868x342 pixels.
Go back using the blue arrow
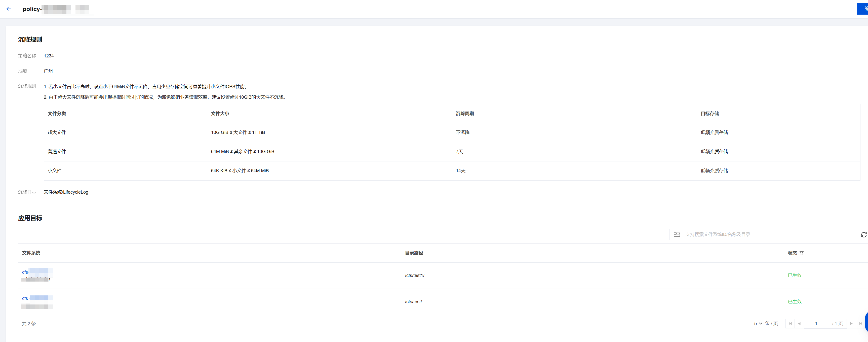(9, 9)
